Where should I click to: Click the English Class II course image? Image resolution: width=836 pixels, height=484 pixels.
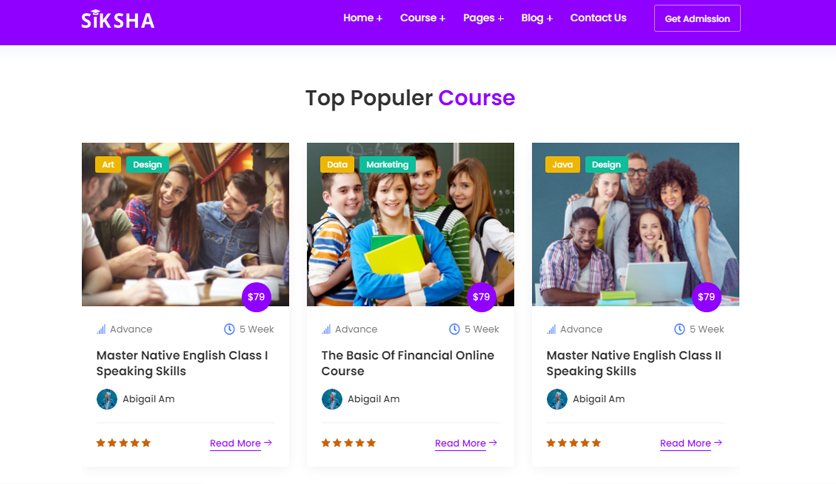636,224
